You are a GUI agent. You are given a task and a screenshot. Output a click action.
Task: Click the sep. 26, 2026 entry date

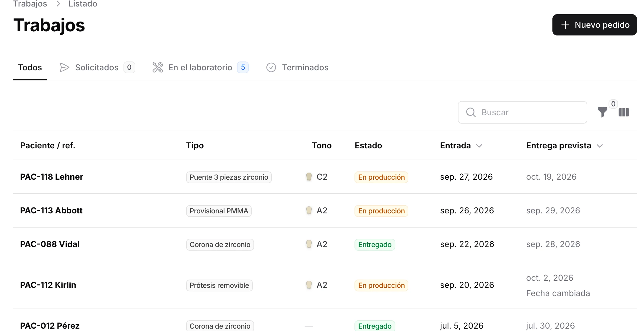coord(467,210)
